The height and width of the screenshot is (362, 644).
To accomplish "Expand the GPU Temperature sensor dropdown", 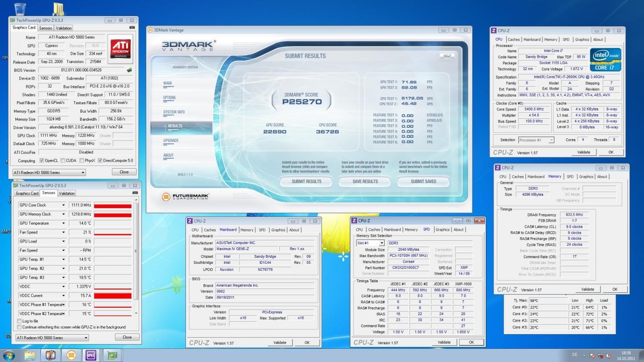I will 63,223.
